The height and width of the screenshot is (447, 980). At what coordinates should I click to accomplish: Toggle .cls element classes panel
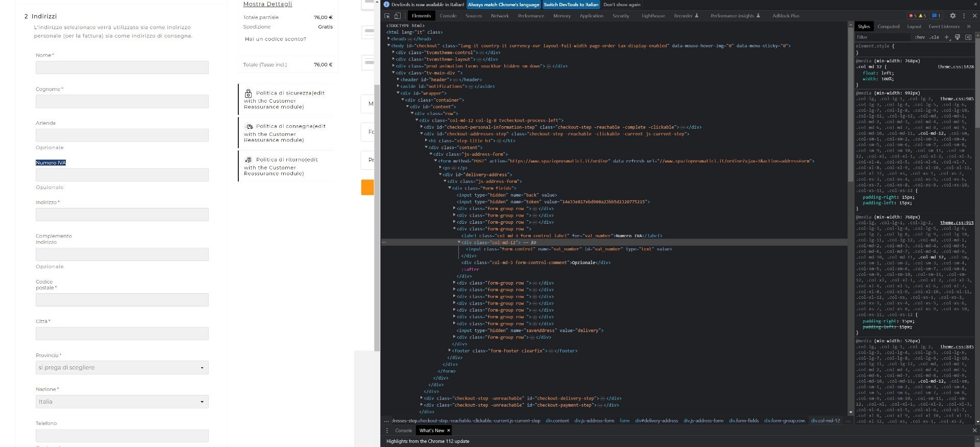[x=934, y=37]
